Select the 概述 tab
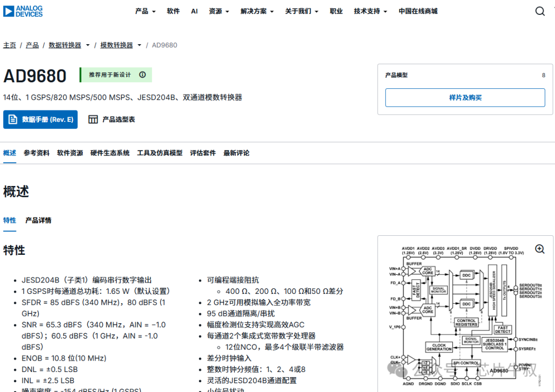 pos(10,153)
